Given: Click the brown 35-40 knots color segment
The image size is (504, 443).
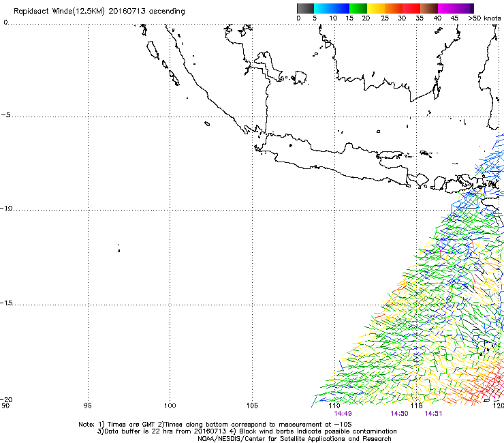Looking at the screenshot, I should coord(429,8).
